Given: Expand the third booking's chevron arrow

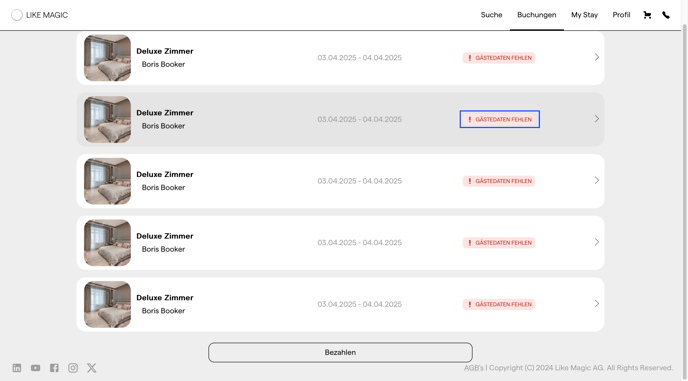Looking at the screenshot, I should click(x=597, y=180).
